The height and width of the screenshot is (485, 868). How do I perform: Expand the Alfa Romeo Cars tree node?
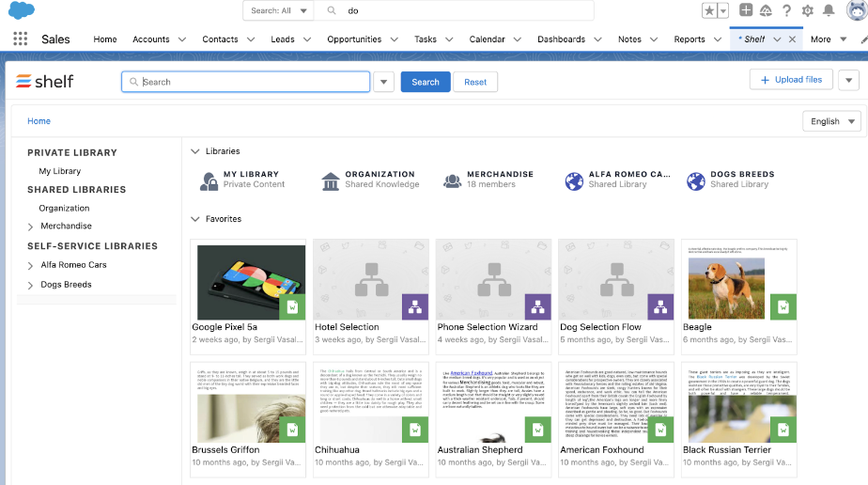click(30, 266)
